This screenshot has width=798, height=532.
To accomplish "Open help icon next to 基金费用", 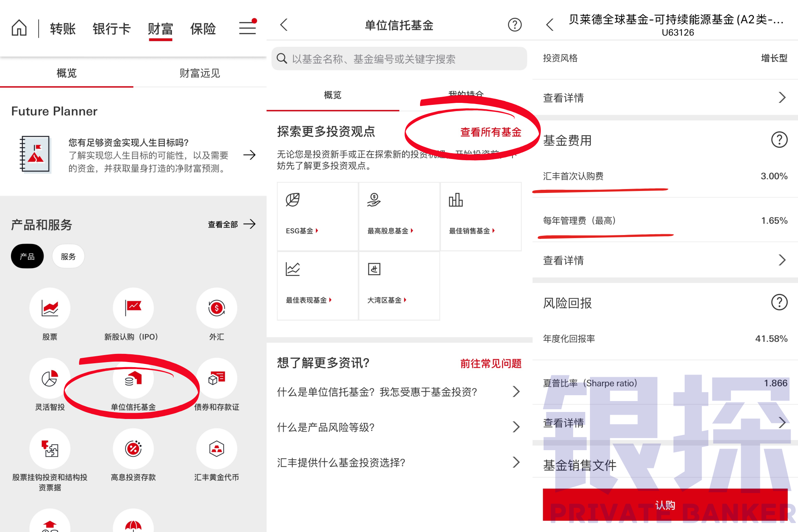I will coord(779,140).
